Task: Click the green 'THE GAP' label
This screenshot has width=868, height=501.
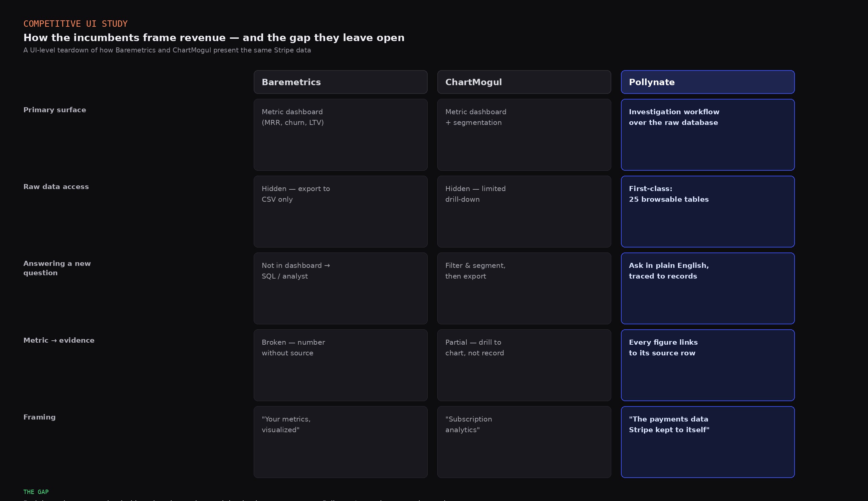Action: (x=36, y=492)
